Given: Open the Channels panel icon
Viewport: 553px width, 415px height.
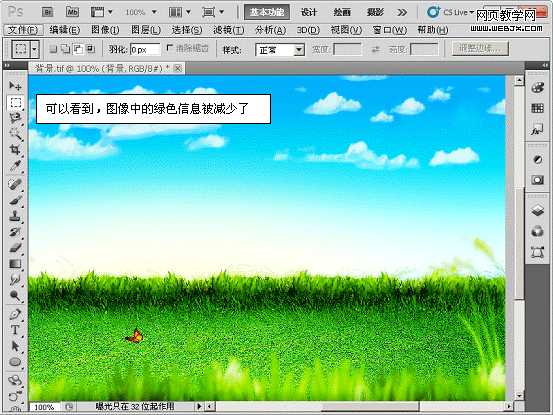Looking at the screenshot, I should point(537,231).
